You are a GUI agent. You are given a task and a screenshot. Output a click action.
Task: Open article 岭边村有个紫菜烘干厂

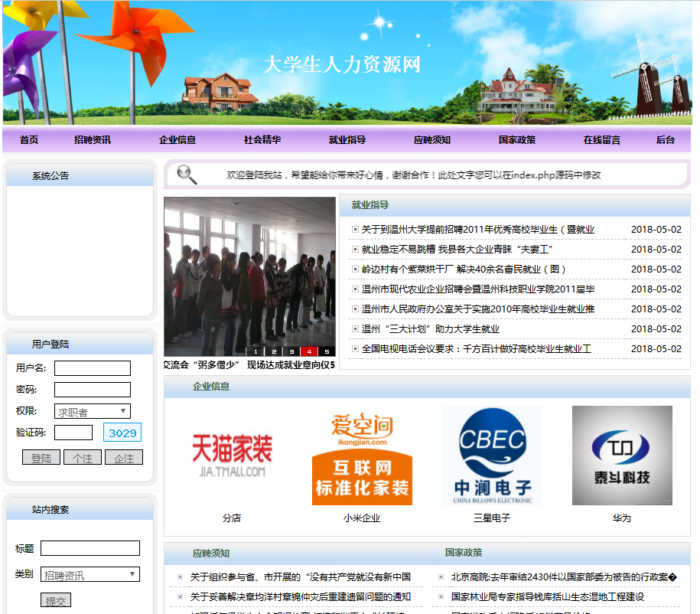point(464,269)
